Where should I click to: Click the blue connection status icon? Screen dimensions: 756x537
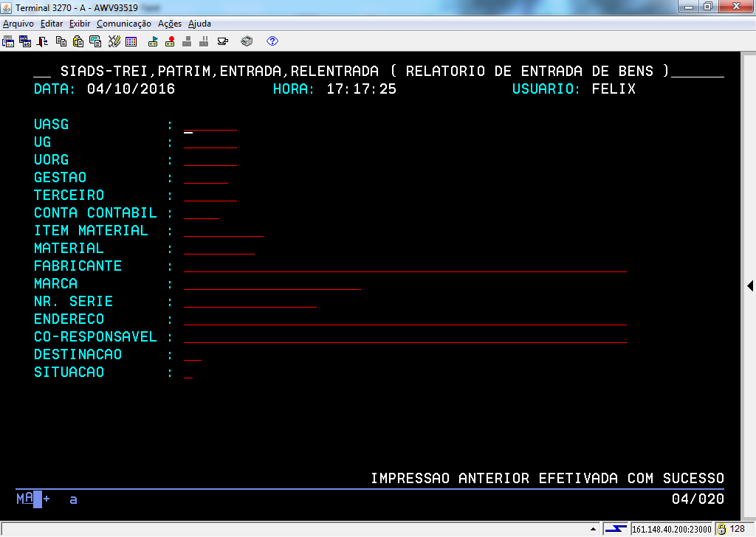pyautogui.click(x=616, y=530)
